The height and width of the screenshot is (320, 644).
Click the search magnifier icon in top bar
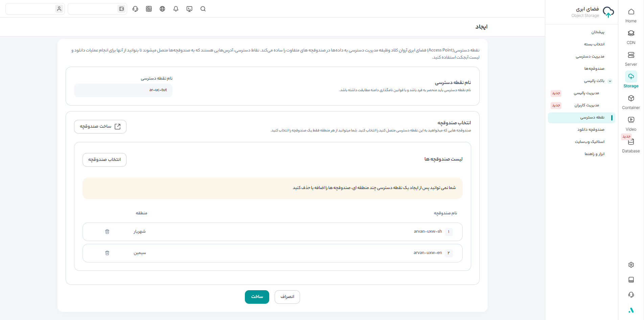pos(203,9)
